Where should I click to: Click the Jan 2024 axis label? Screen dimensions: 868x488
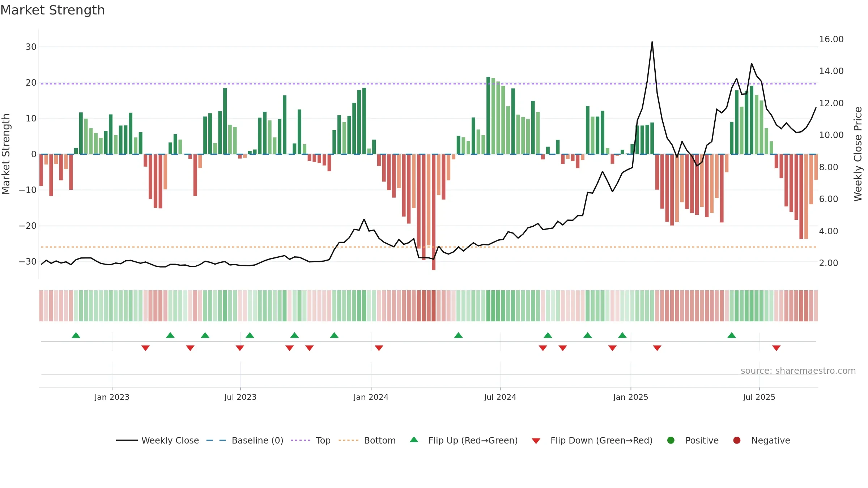tap(371, 397)
